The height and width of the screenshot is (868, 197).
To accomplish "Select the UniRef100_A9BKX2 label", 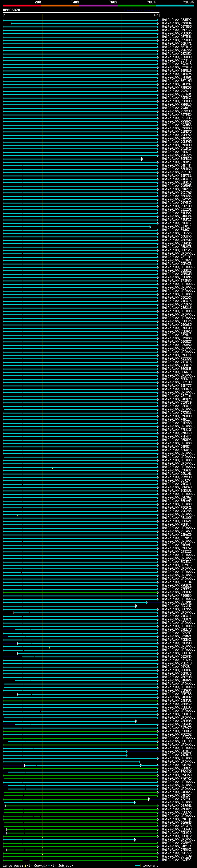I will (x=177, y=731).
